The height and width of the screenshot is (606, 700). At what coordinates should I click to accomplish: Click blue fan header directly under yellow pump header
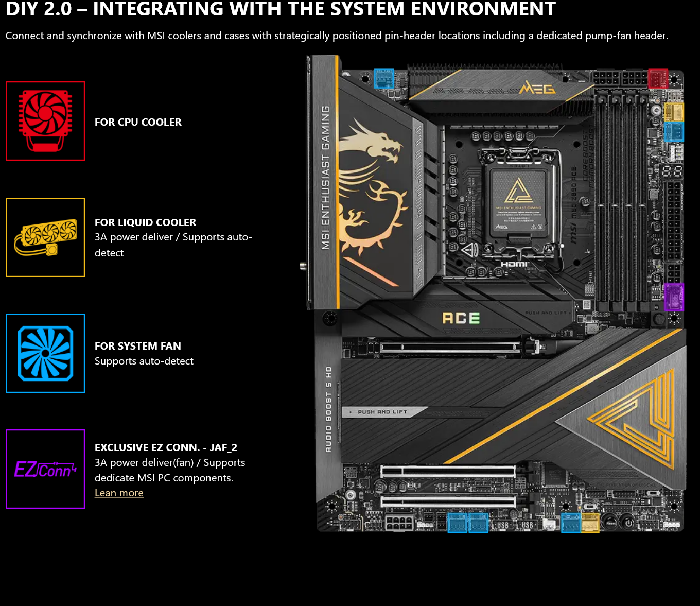click(673, 132)
